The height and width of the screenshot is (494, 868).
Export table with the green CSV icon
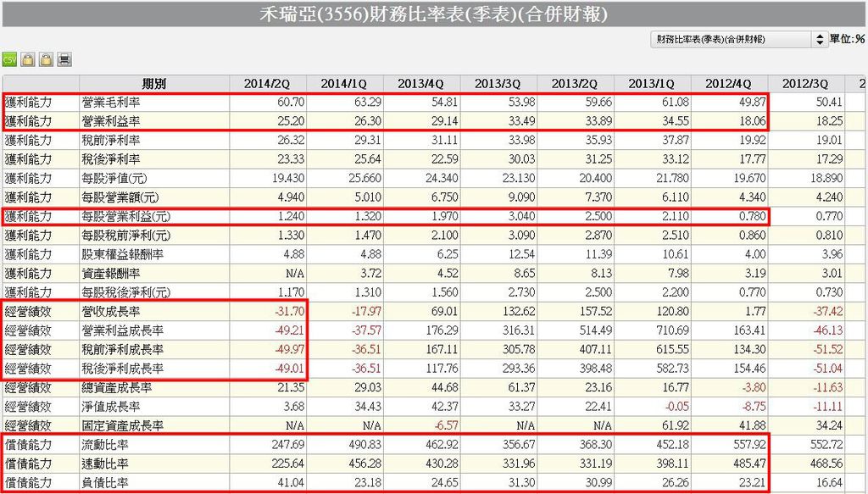pyautogui.click(x=9, y=59)
